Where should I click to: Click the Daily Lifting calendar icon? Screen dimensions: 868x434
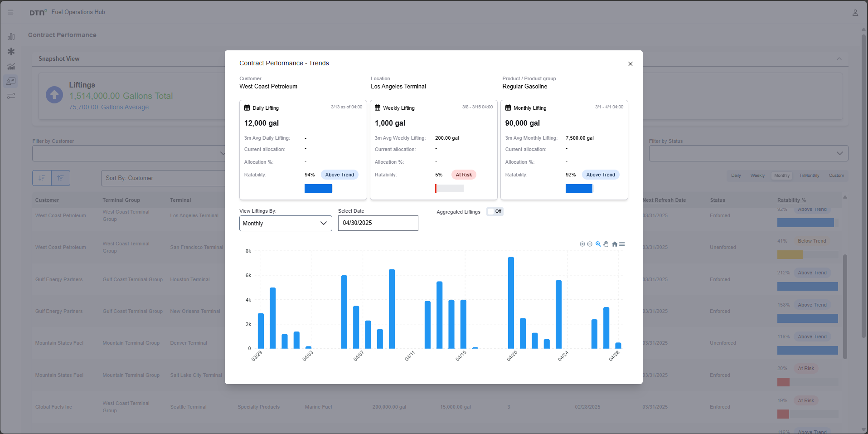(247, 108)
